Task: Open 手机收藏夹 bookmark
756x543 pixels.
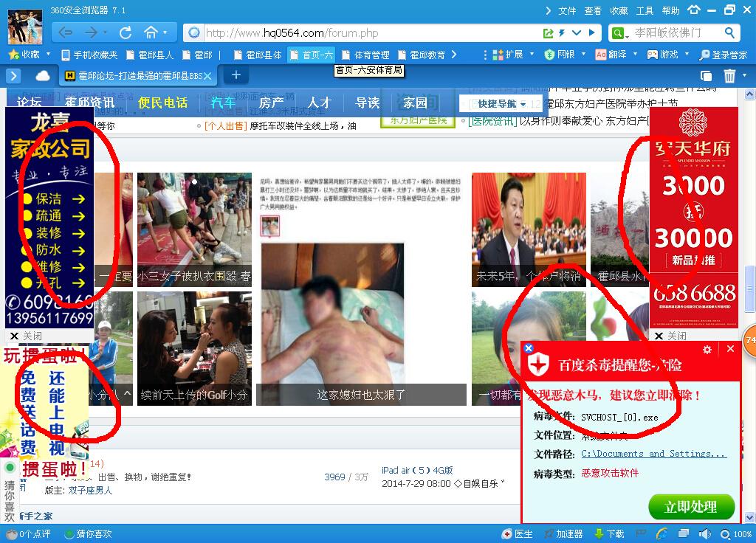Action: (x=89, y=55)
